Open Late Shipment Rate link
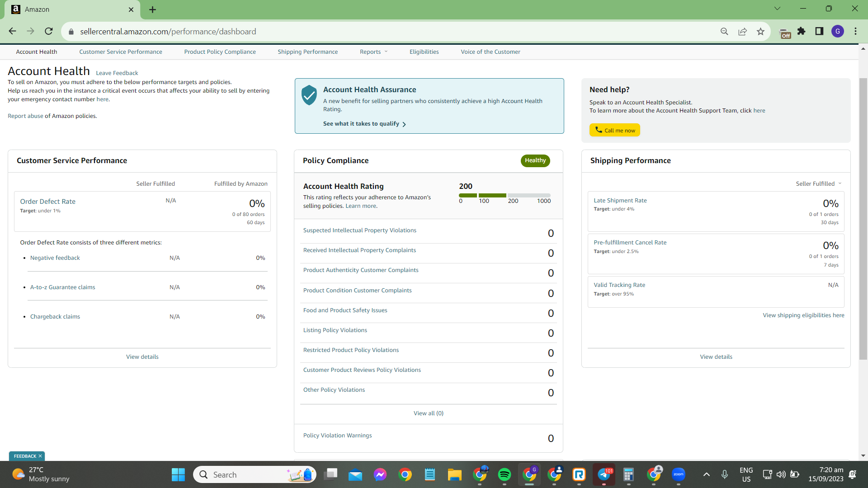868x488 pixels. coord(620,201)
